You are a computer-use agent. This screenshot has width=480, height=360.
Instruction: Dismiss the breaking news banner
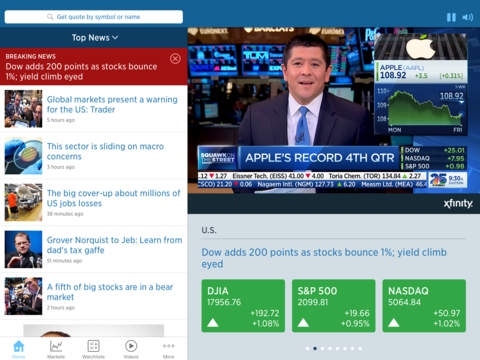point(175,59)
